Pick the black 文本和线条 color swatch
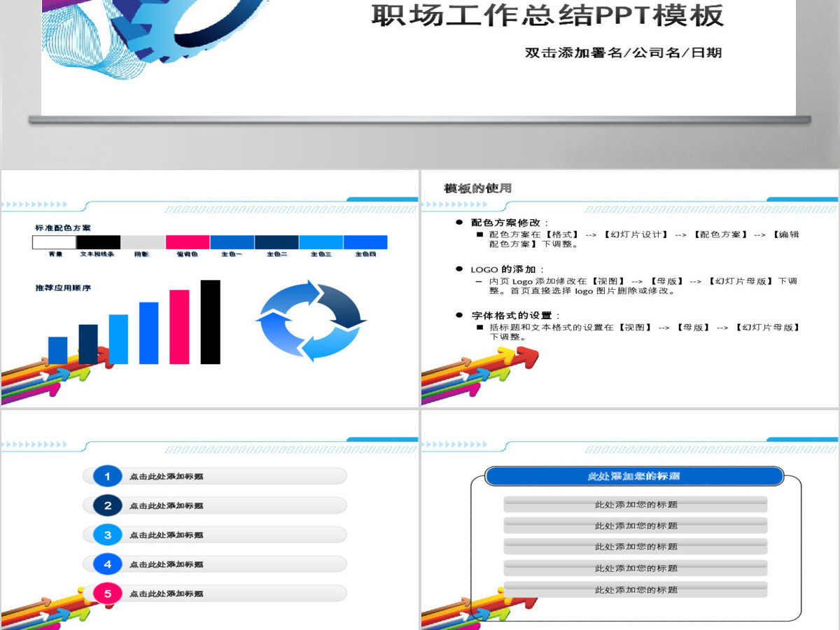 tap(98, 242)
